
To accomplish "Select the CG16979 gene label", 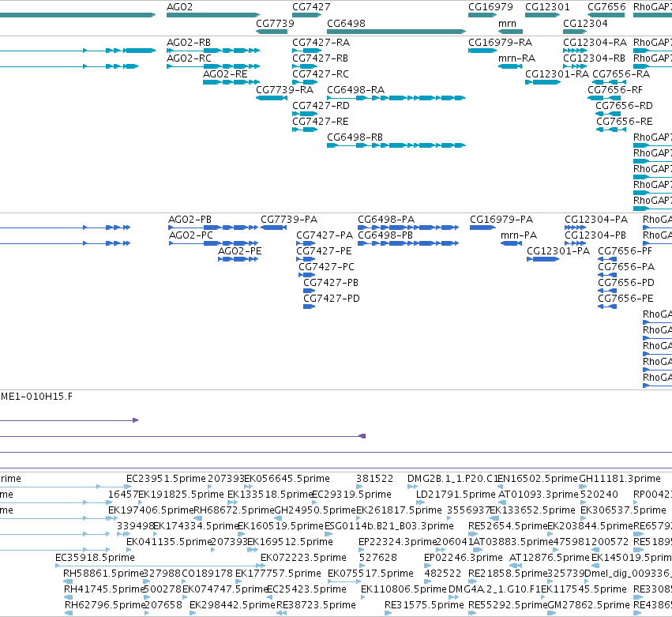I will pyautogui.click(x=490, y=7).
